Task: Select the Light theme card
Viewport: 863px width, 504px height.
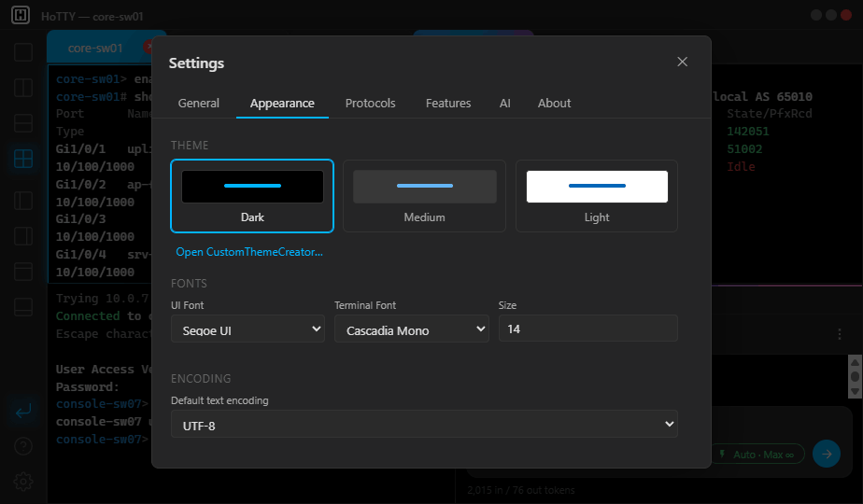Action: click(597, 196)
